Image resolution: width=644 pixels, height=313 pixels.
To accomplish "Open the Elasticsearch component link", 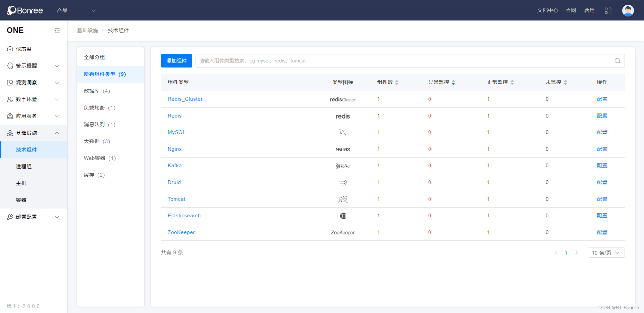I will pos(184,215).
